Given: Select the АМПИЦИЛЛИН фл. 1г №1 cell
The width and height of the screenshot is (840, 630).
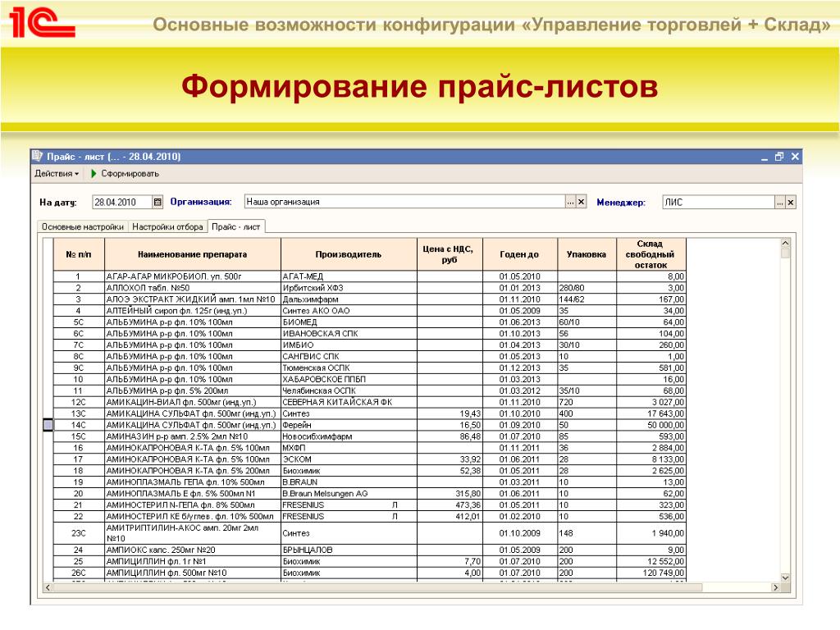Looking at the screenshot, I should click(x=192, y=561).
